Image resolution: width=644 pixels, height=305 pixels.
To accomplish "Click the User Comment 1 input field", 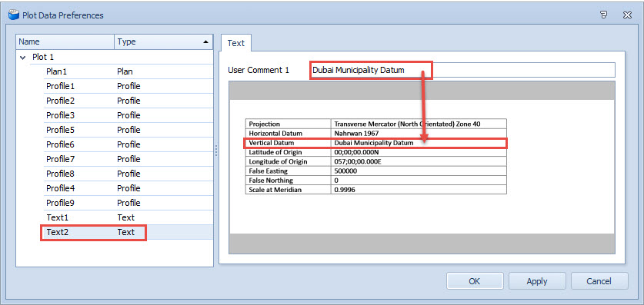I will pos(462,70).
